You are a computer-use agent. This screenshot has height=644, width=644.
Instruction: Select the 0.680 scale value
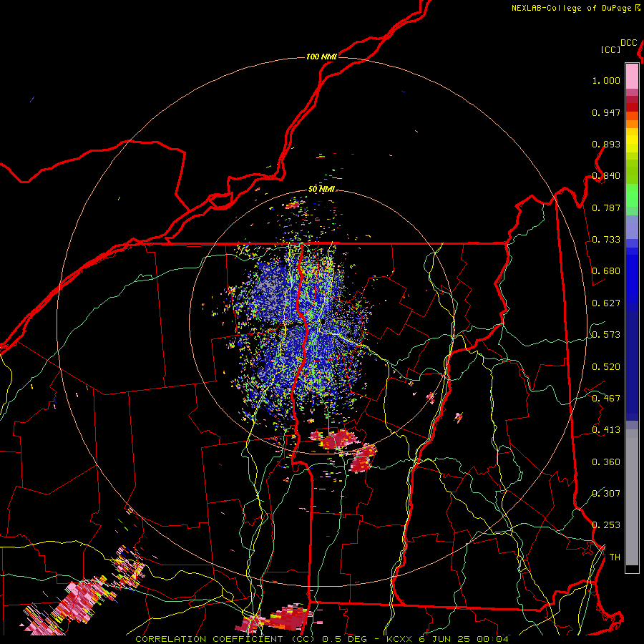point(606,271)
